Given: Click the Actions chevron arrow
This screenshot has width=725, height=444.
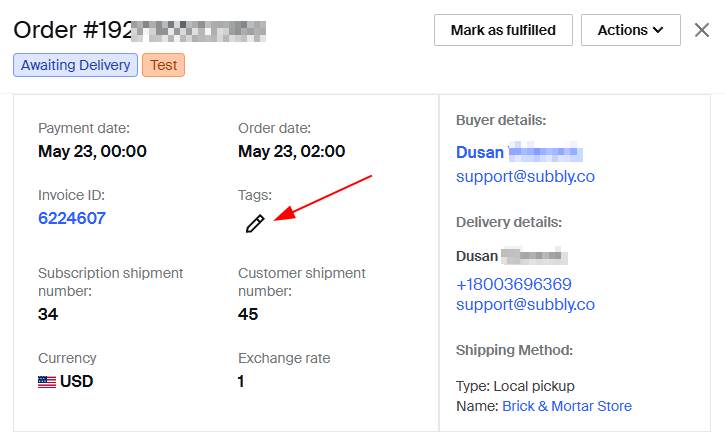Looking at the screenshot, I should (658, 30).
